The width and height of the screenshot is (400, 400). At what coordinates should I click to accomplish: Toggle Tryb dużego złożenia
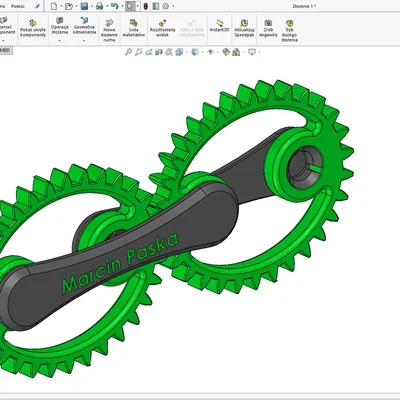(289, 30)
